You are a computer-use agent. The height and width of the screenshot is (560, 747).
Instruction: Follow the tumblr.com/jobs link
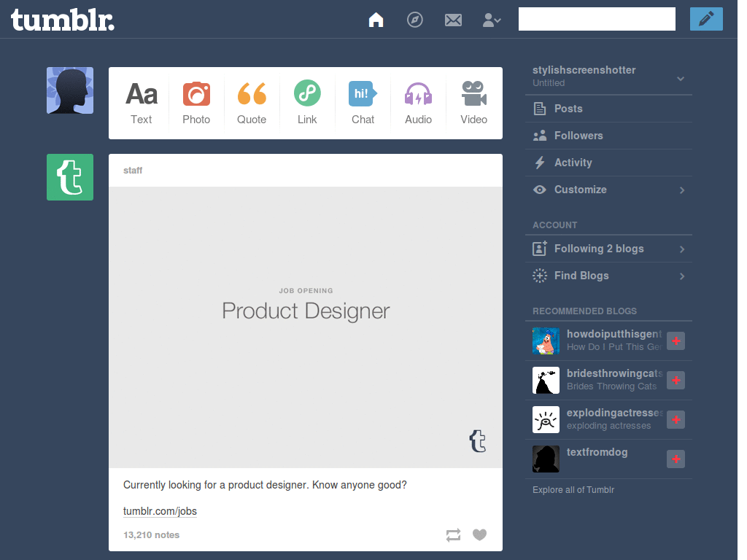click(x=160, y=511)
